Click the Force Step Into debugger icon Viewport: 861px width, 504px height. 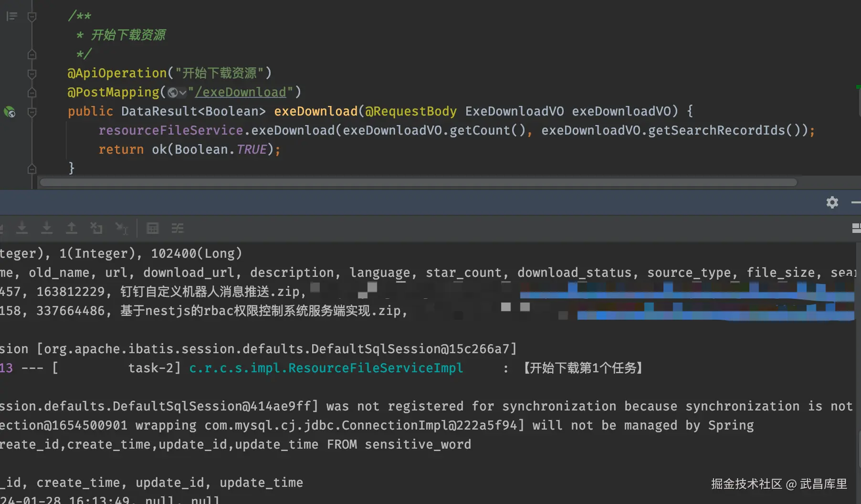pyautogui.click(x=47, y=228)
